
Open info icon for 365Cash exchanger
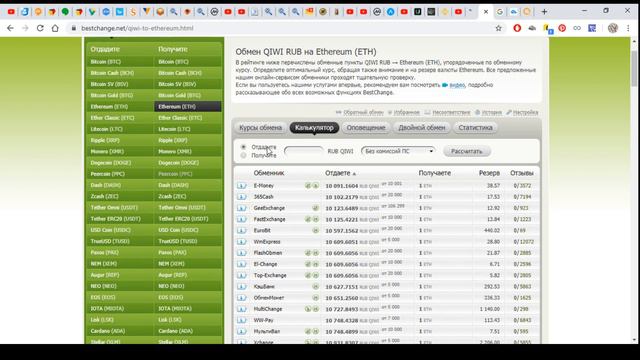242,197
